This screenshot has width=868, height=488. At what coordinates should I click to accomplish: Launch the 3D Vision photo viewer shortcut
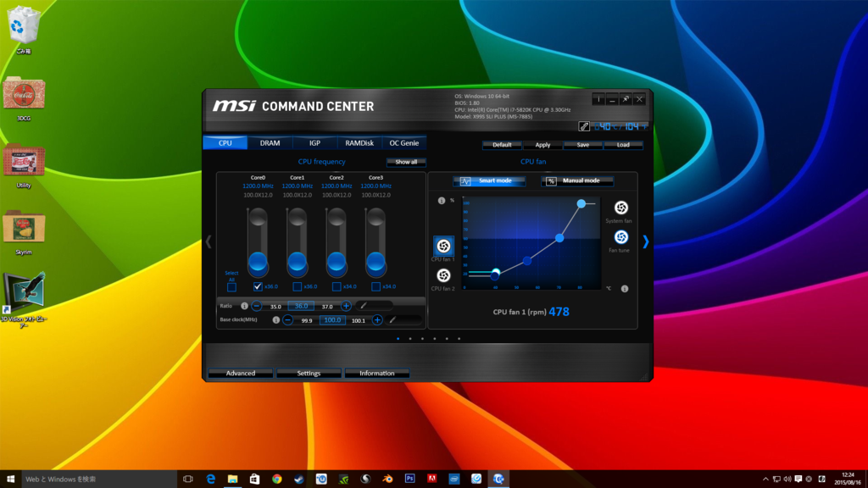coord(23,301)
